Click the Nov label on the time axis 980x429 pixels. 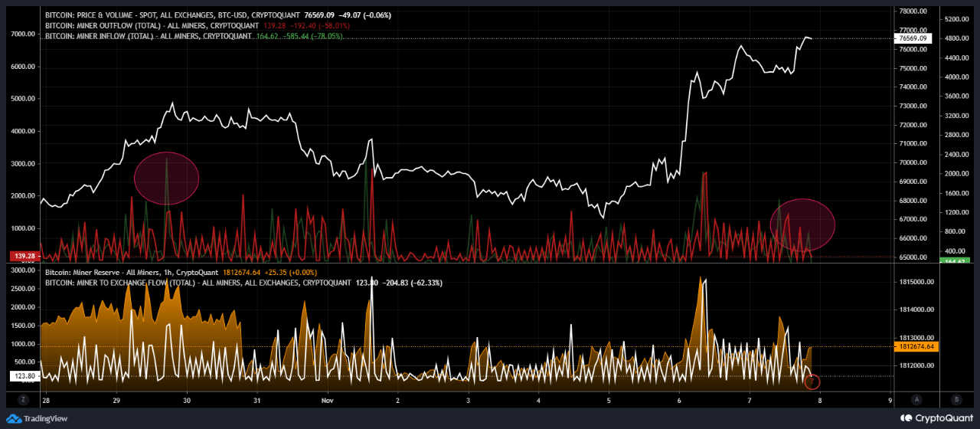pyautogui.click(x=328, y=399)
